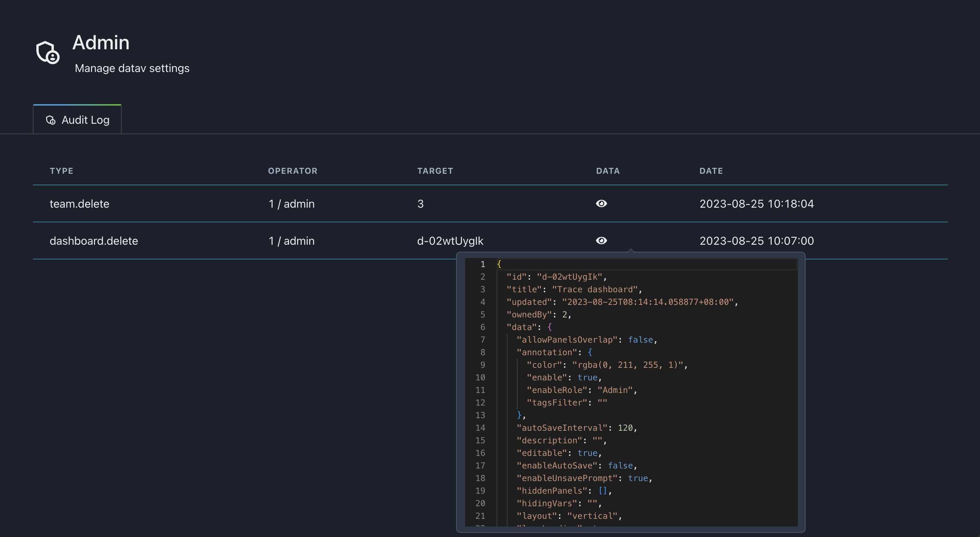Click date 2023-08-25 10:18:04
980x537 pixels.
coord(757,203)
